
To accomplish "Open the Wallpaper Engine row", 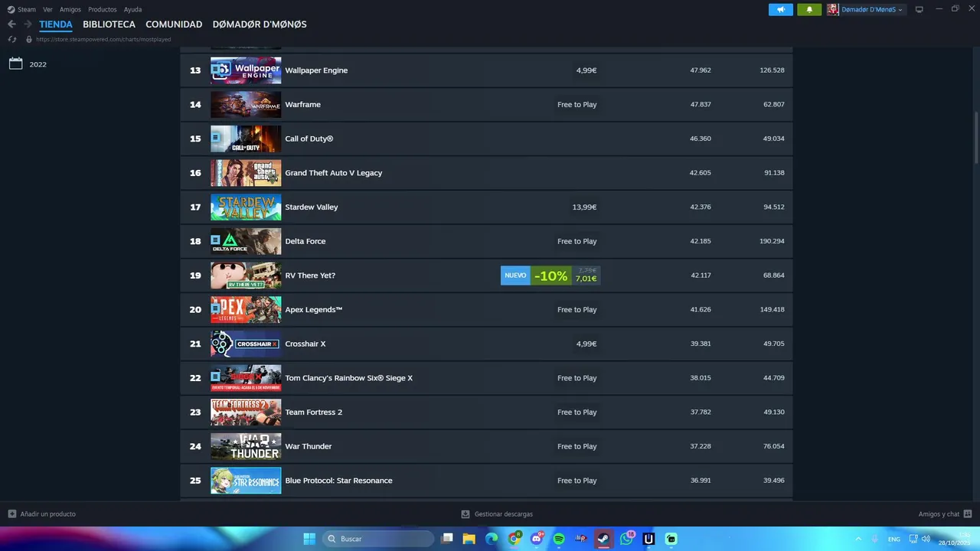I will pos(486,70).
